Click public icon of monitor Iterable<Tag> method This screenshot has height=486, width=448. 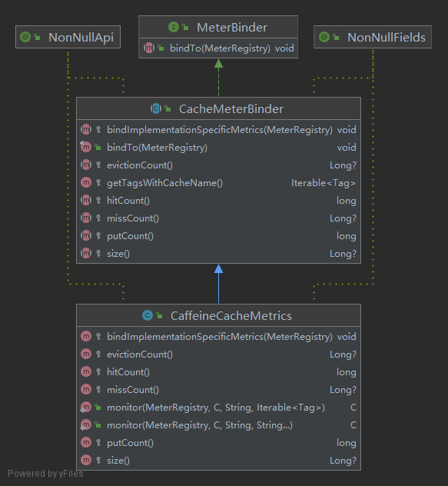tap(98, 407)
